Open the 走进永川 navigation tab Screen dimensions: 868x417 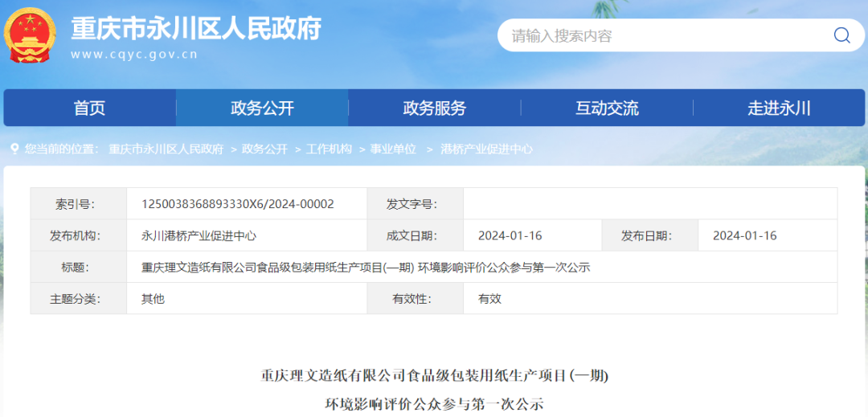(x=779, y=108)
